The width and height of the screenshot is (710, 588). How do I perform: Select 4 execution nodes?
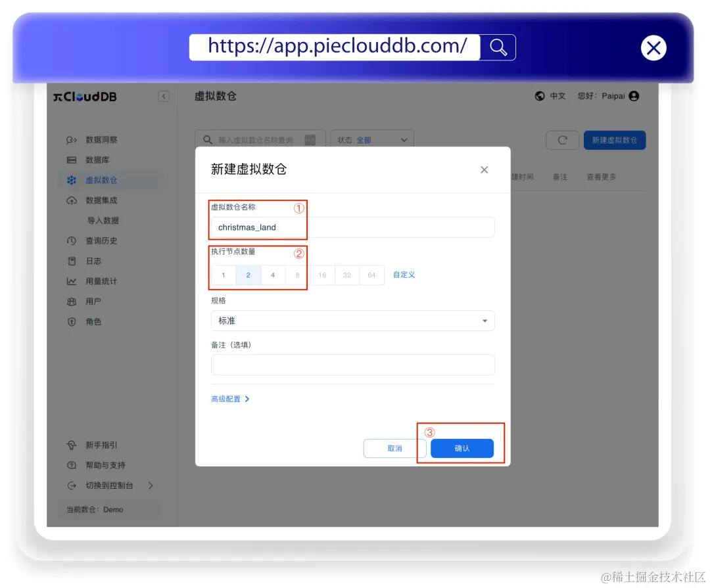[x=273, y=275]
